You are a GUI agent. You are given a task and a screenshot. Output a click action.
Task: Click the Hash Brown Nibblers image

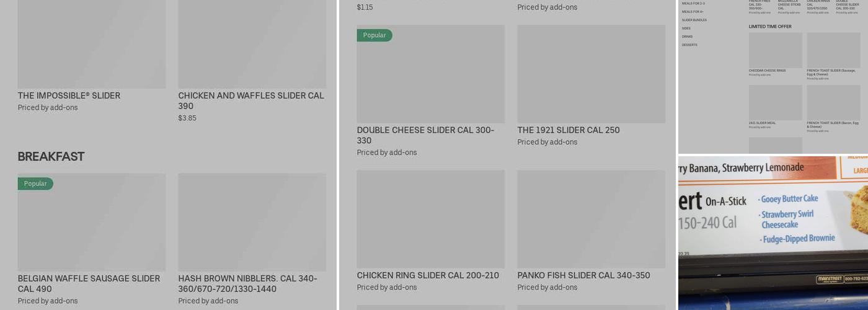coord(252,222)
